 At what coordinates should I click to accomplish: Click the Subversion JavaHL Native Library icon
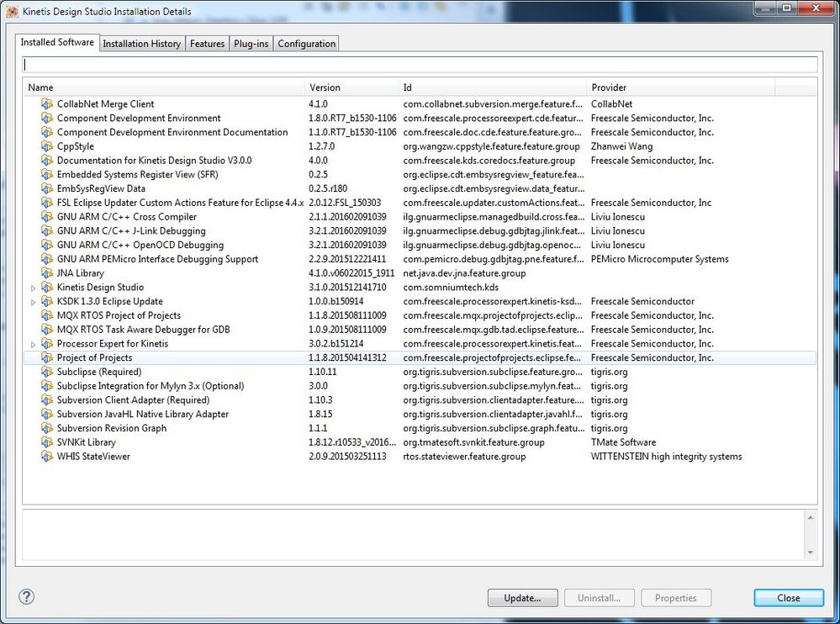(47, 414)
